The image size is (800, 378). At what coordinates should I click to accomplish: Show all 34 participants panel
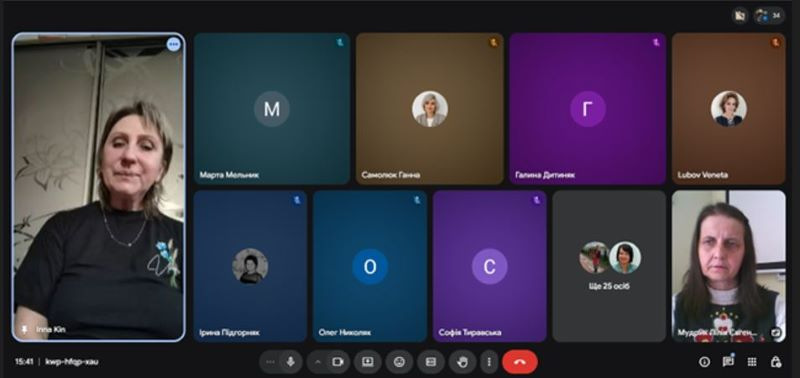pyautogui.click(x=769, y=16)
